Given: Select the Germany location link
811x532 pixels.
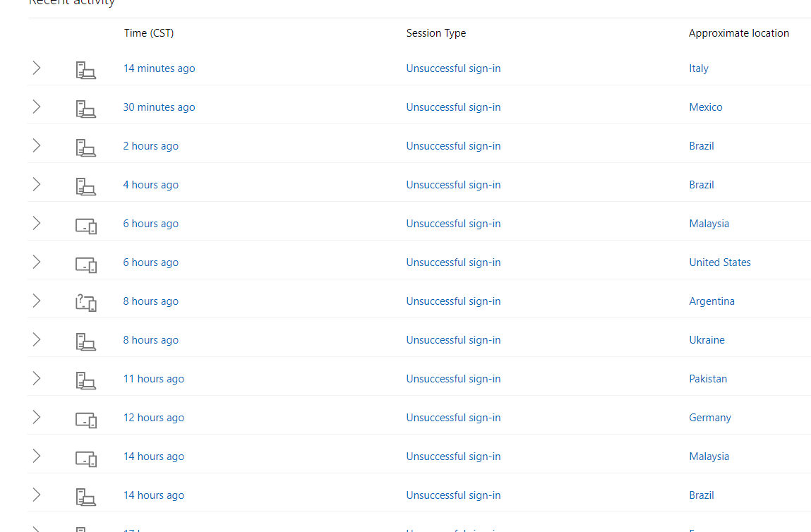Looking at the screenshot, I should (x=709, y=418).
